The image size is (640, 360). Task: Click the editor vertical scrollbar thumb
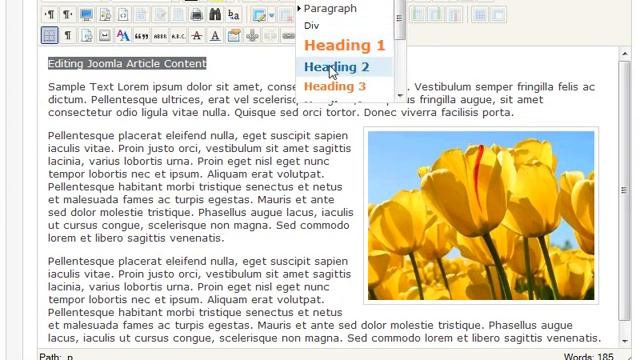click(x=624, y=191)
